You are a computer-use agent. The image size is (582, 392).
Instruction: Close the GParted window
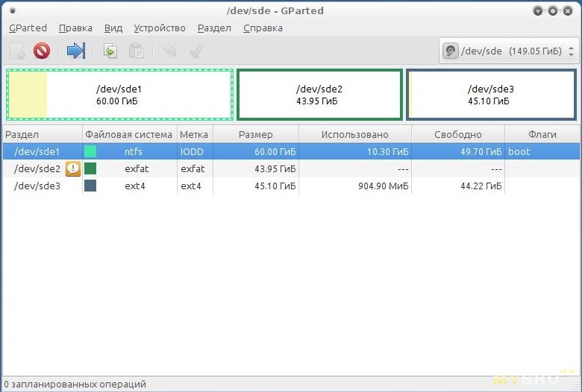[568, 10]
